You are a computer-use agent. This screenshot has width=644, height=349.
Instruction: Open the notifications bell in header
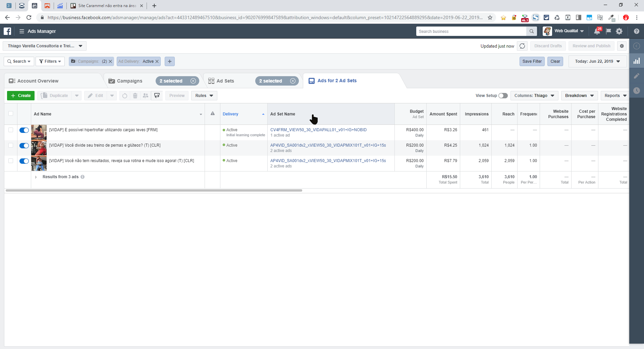pos(597,31)
